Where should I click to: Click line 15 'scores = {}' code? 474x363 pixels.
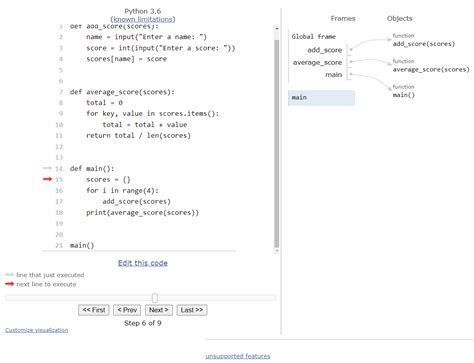108,180
